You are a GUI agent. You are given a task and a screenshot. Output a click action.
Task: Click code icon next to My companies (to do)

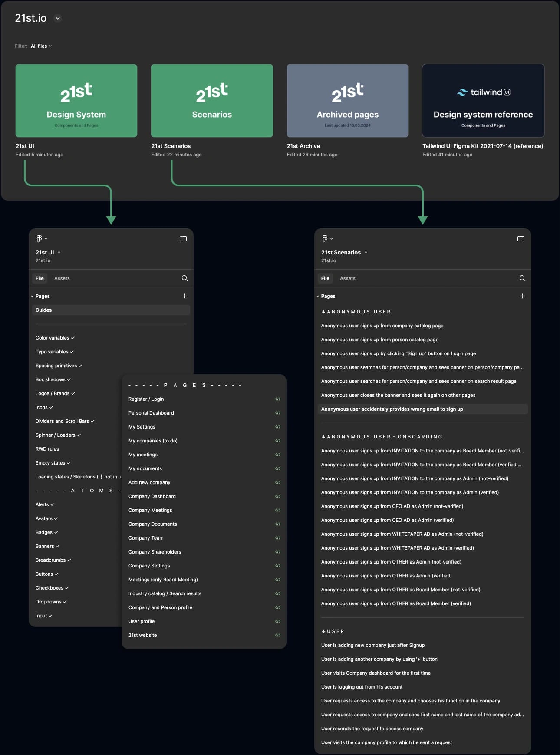pyautogui.click(x=278, y=441)
